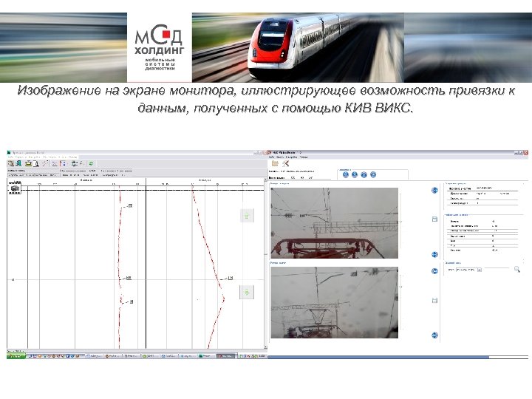Image resolution: width=532 pixels, height=399 pixels.
Task: Click the search combo box field in right panel
Action: coord(468,270)
